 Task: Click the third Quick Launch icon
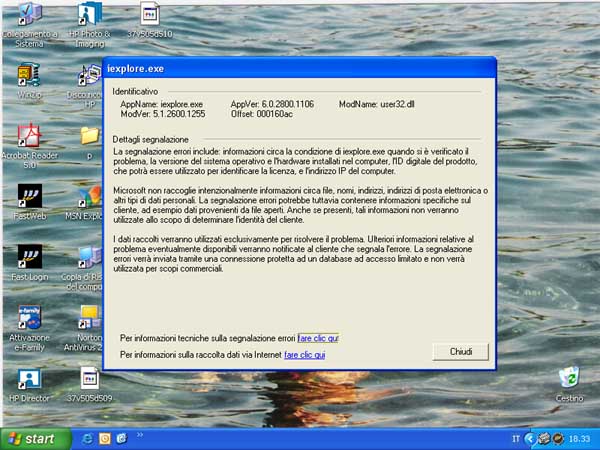pos(122,438)
